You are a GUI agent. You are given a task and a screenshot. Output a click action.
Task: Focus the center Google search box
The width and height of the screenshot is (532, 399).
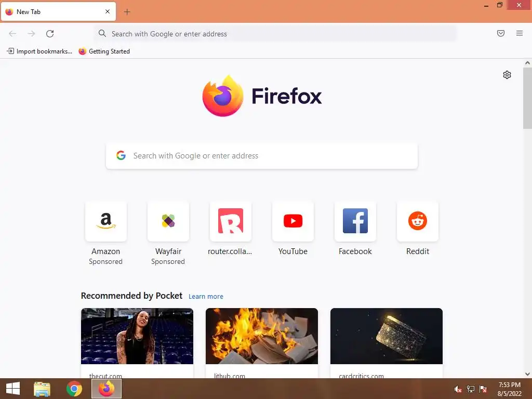[262, 156]
